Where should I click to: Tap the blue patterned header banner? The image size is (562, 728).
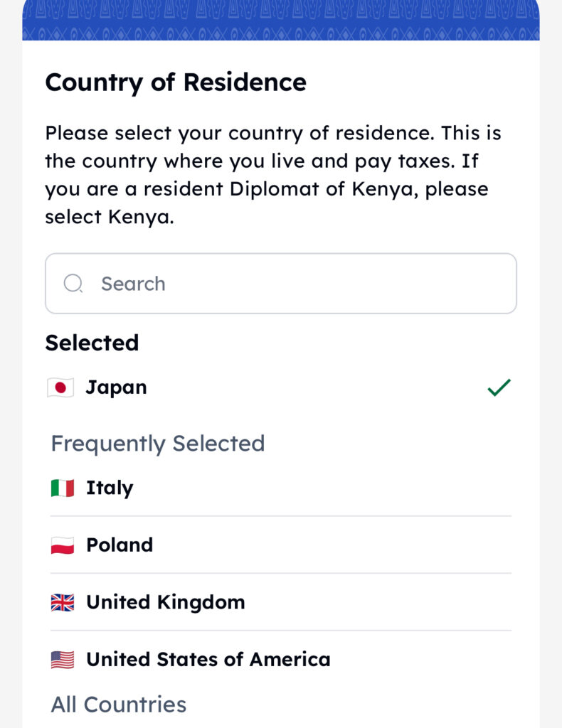[x=280, y=20]
